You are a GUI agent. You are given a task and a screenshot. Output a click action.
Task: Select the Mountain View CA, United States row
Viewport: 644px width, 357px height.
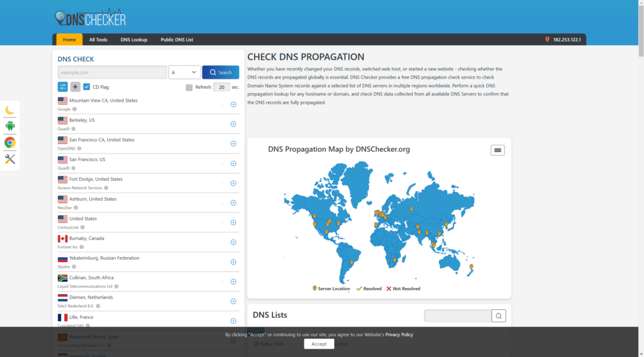coord(148,104)
